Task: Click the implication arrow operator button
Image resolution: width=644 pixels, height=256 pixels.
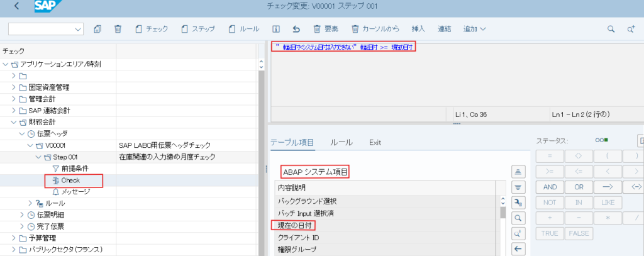Action: coord(608,187)
